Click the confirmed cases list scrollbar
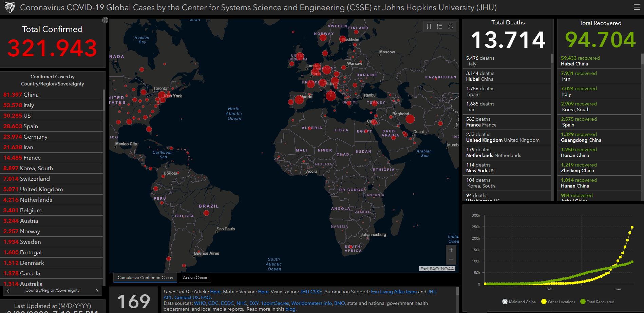This screenshot has width=644, height=313. pos(104,100)
